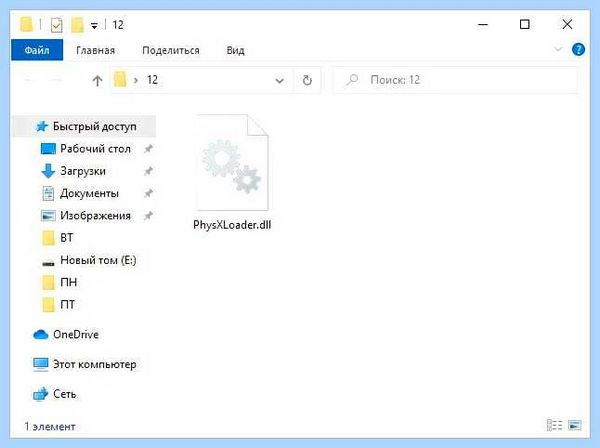The width and height of the screenshot is (600, 448).
Task: Click the pin icon next to Загрузки
Action: tap(148, 171)
